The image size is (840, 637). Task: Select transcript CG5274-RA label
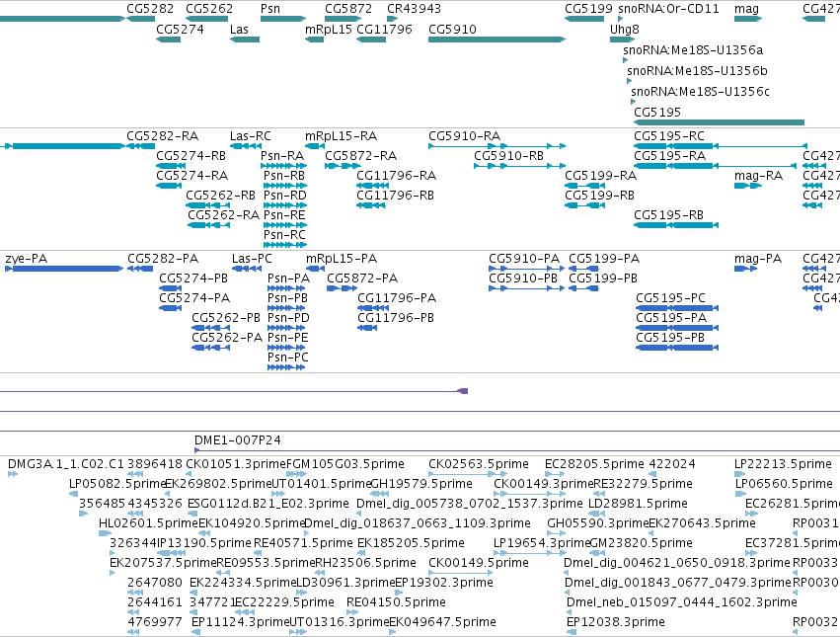(191, 176)
